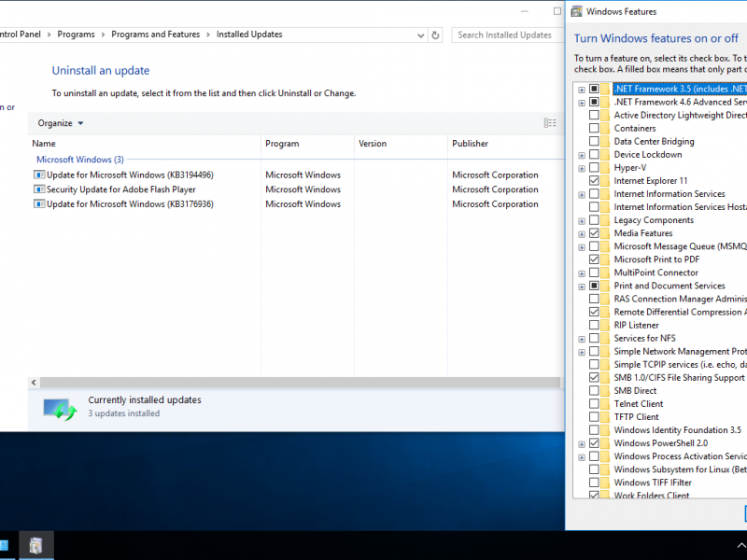Enable the Containers feature checkbox
The image size is (747, 560).
tap(594, 128)
